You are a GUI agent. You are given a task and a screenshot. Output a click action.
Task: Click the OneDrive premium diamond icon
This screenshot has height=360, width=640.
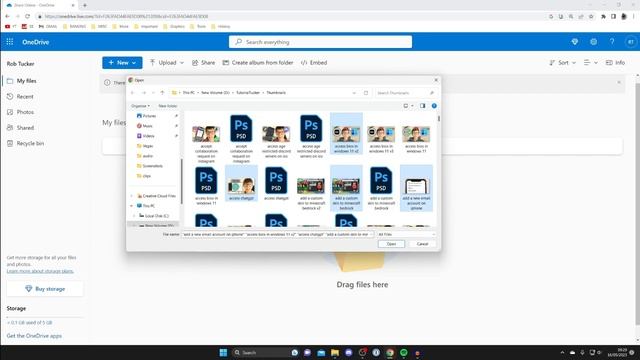575,42
